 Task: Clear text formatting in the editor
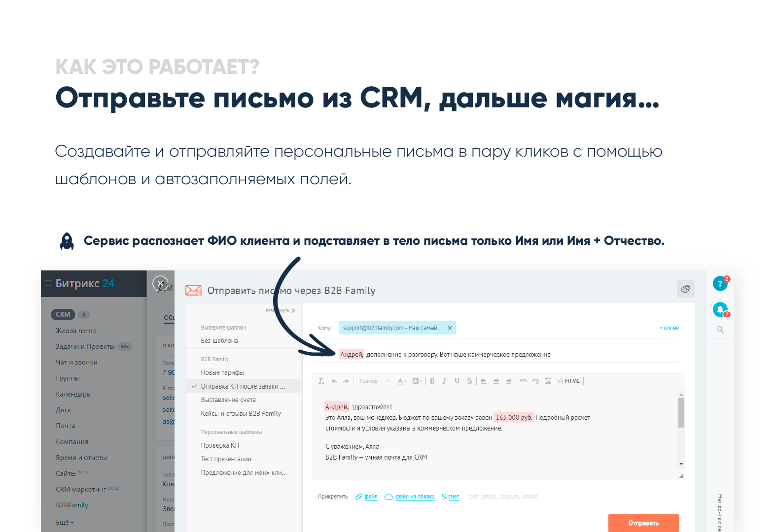pos(321,381)
